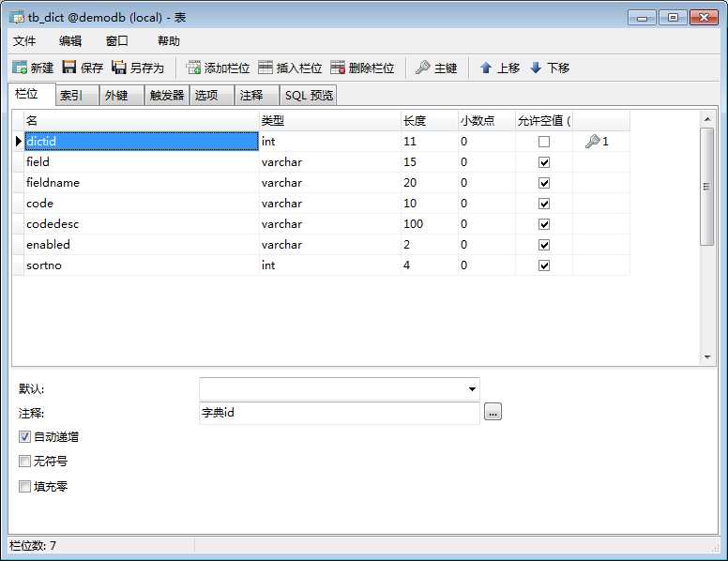Click the length 15 cell

430,162
